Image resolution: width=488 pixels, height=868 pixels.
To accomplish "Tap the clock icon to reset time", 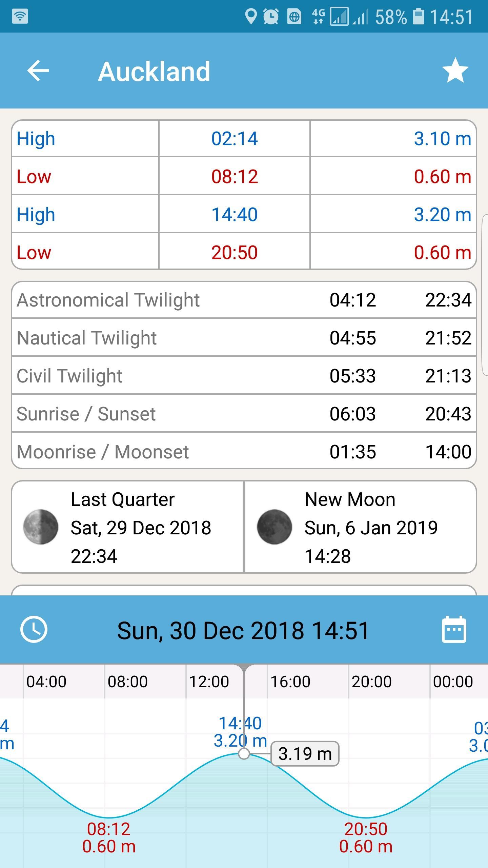I will pos(34,629).
